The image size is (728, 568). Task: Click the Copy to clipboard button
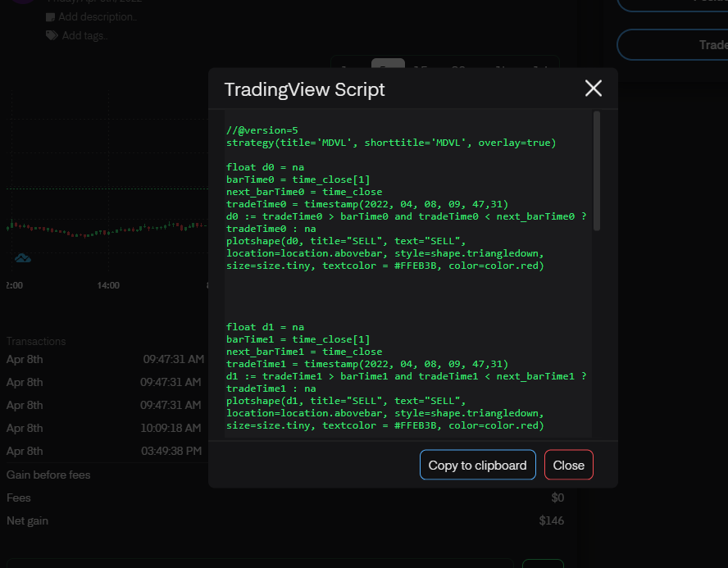pos(478,465)
